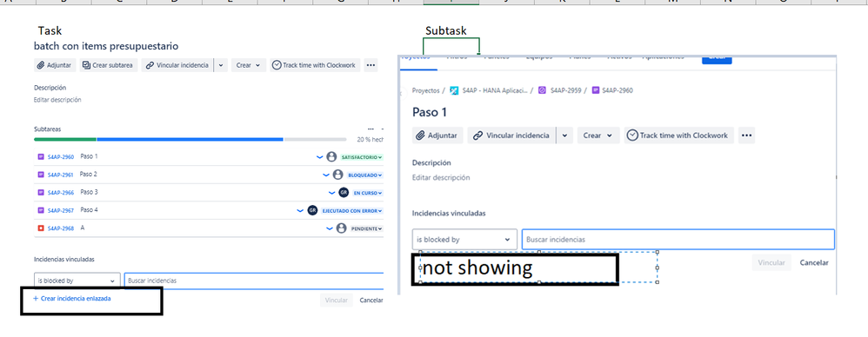The image size is (868, 337).
Task: Click the 'batch con items presupuestario' title
Action: point(106,46)
